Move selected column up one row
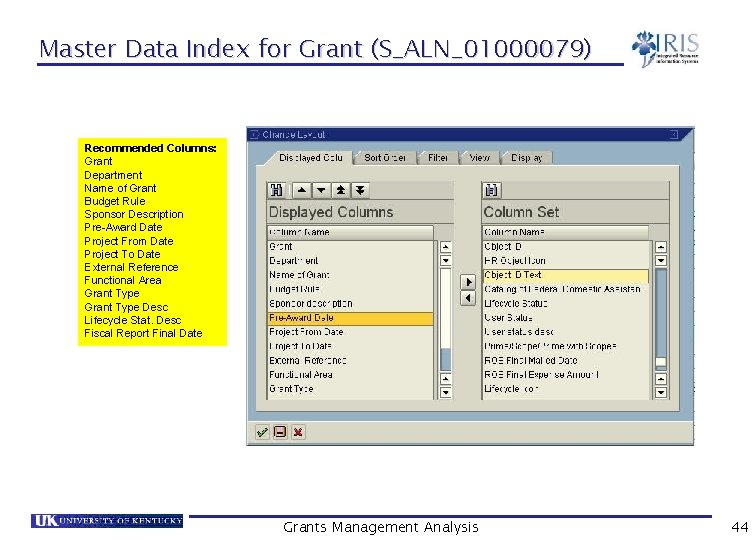The width and height of the screenshot is (756, 540). 302,190
